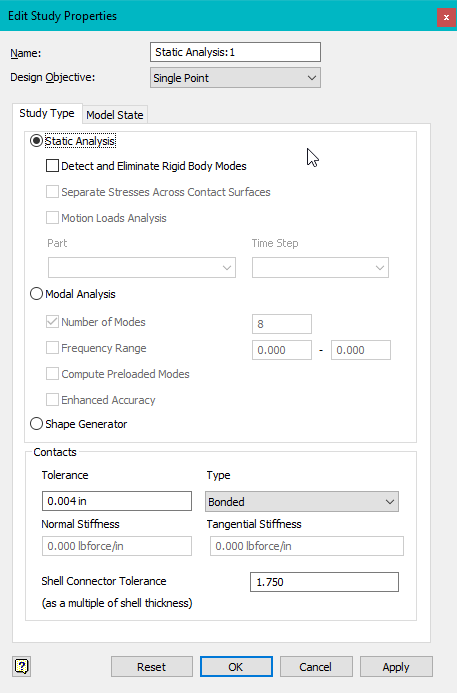Toggle Compute Preloaded Modes checkbox
This screenshot has height=693, width=457.
[52, 374]
